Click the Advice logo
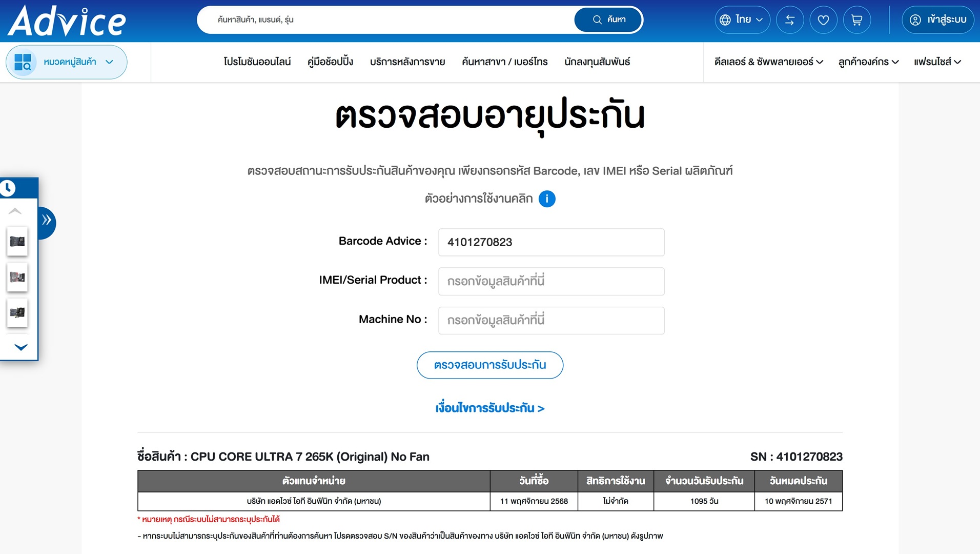The height and width of the screenshot is (554, 980). pyautogui.click(x=67, y=22)
